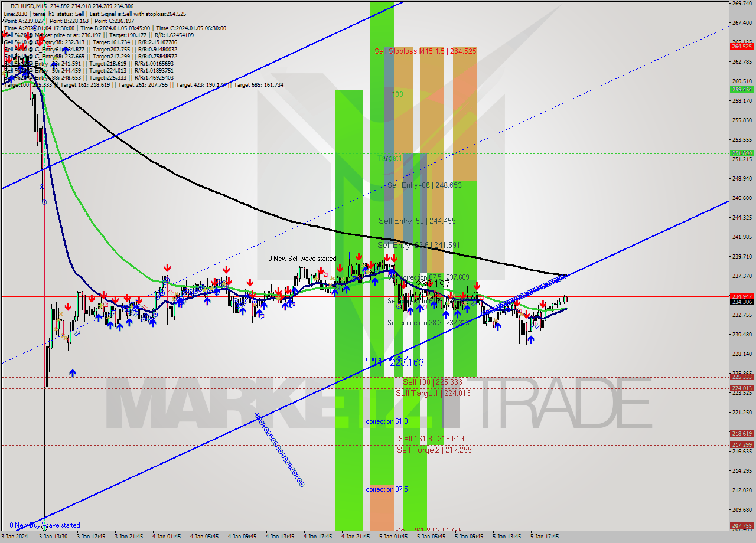
Task: Click the 221.240 price axis label
Action: (x=742, y=411)
